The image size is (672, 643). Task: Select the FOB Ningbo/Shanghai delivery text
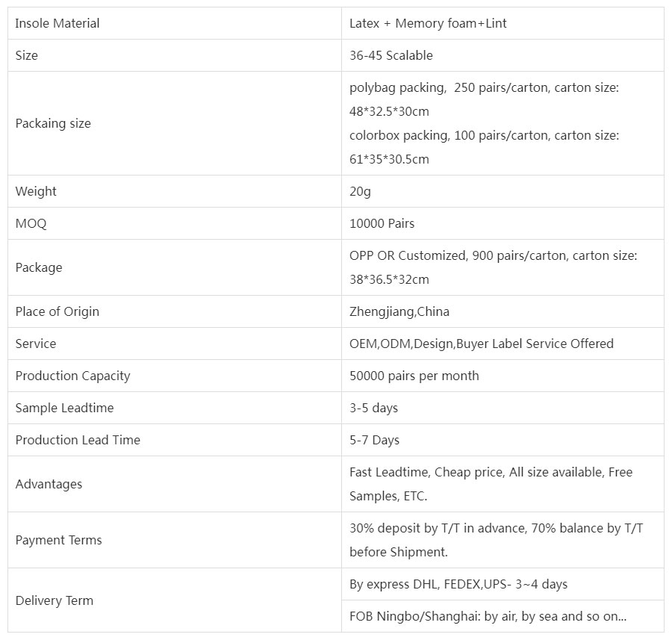coord(488,616)
